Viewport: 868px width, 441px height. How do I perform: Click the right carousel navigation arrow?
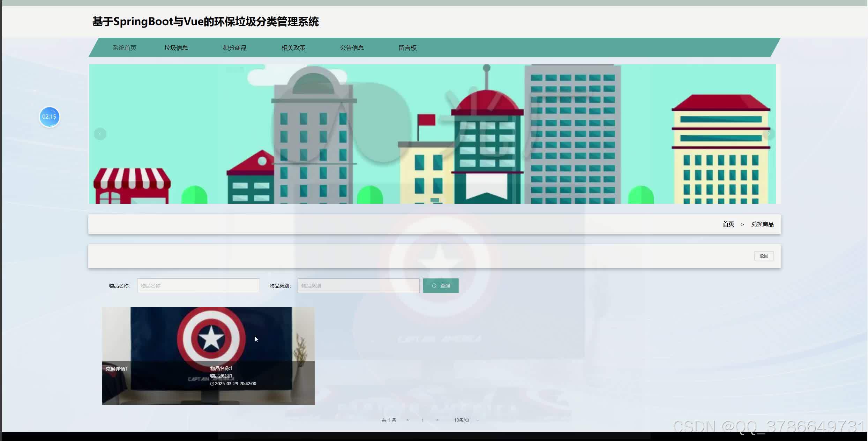769,134
